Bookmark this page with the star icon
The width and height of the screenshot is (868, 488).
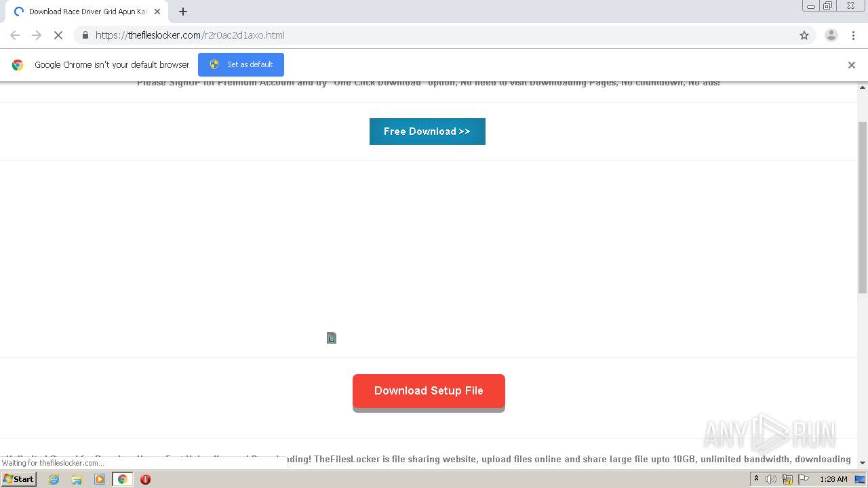pyautogui.click(x=804, y=35)
